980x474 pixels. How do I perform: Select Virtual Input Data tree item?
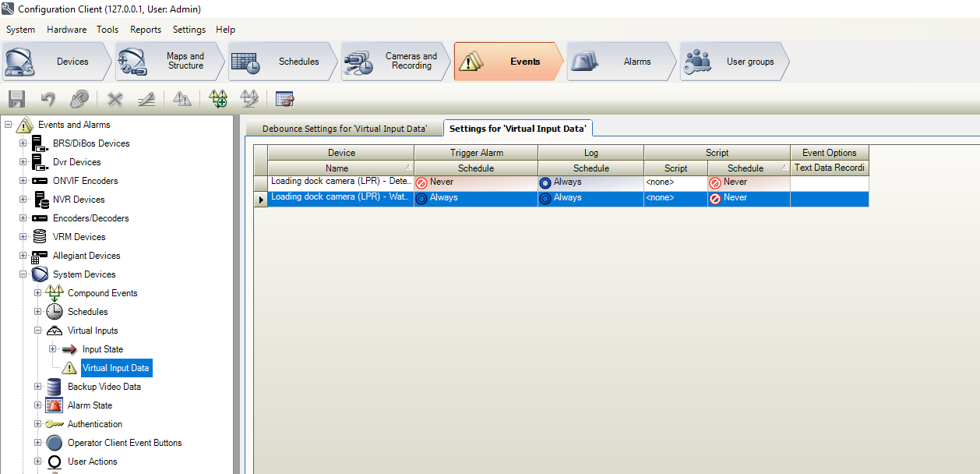tap(116, 368)
